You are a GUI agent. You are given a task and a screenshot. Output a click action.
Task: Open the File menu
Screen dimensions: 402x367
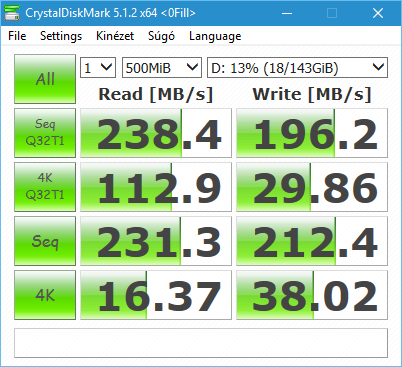(x=17, y=36)
